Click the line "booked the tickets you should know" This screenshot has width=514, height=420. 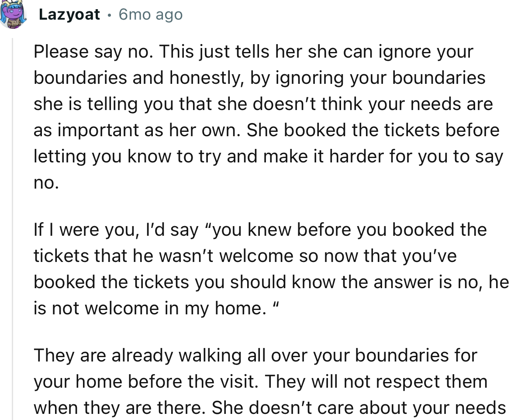click(271, 282)
